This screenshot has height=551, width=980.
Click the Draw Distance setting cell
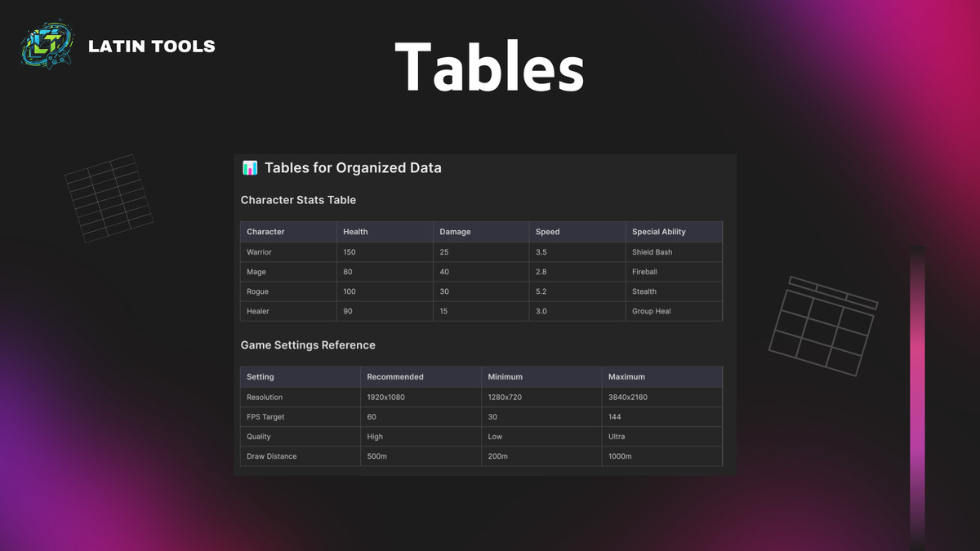click(x=272, y=456)
